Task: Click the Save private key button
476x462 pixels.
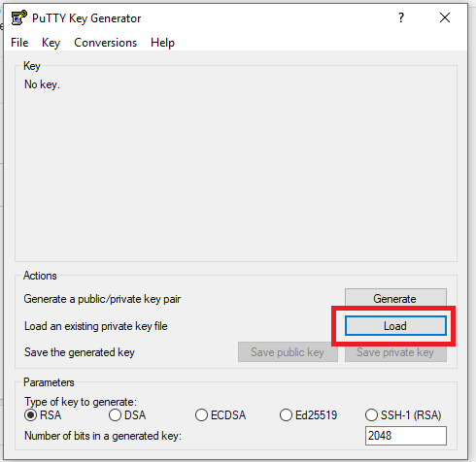Action: (395, 352)
